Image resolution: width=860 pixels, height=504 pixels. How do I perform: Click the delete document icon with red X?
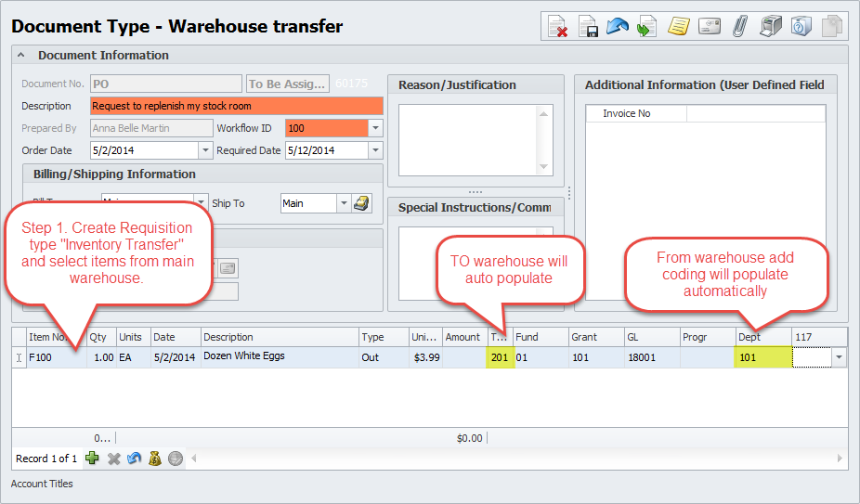pyautogui.click(x=558, y=27)
